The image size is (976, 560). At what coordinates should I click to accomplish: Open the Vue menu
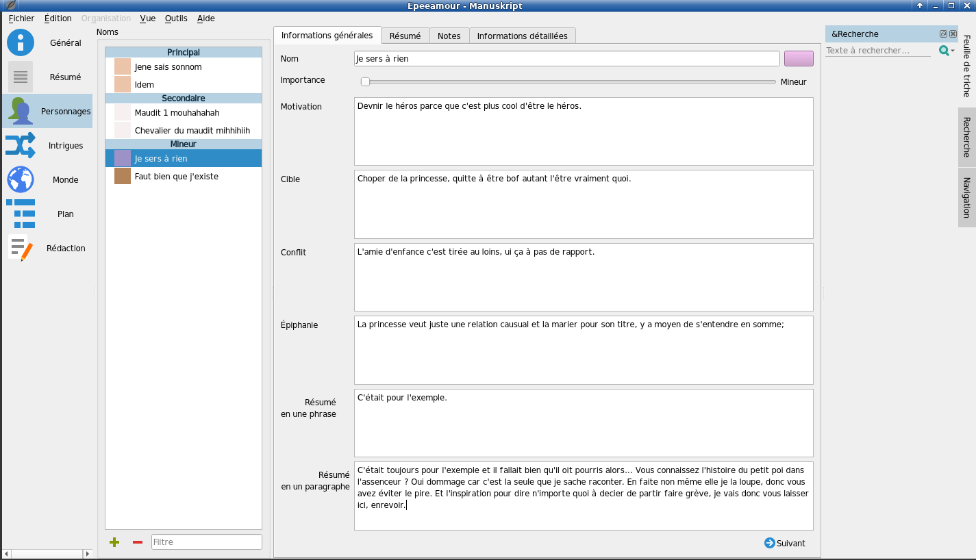click(147, 18)
